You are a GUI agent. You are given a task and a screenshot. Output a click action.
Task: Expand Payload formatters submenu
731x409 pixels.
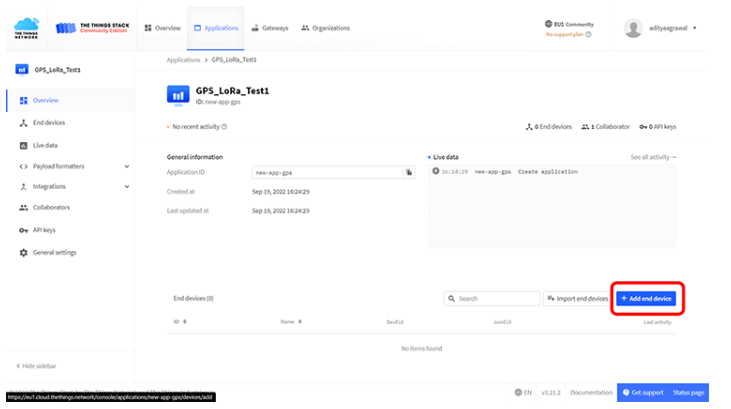(127, 166)
